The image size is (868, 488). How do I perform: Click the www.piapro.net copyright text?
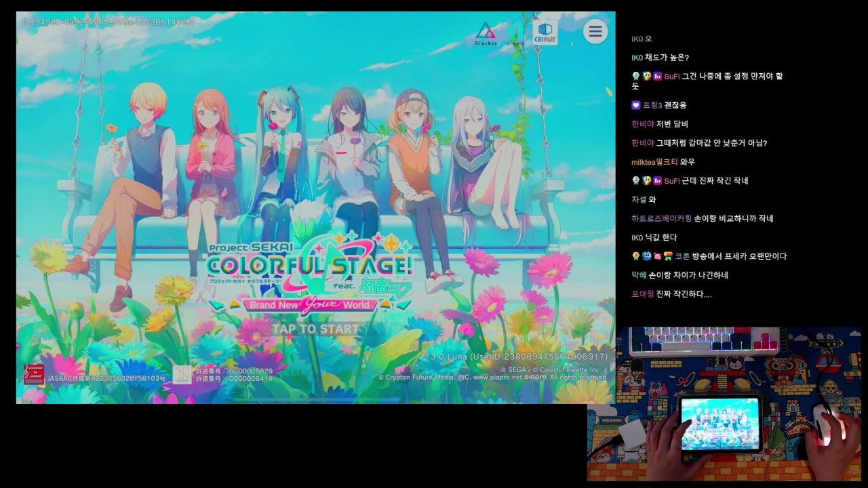pos(497,377)
